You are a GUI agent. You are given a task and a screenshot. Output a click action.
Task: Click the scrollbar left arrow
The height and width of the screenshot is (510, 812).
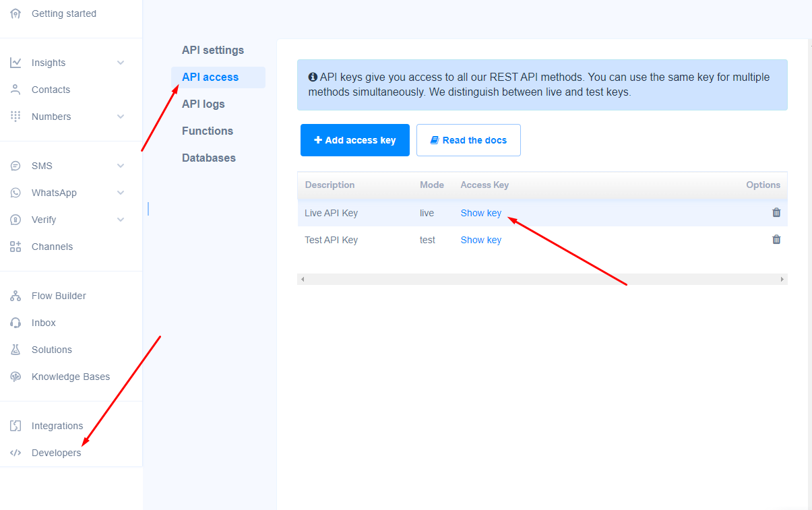[303, 279]
